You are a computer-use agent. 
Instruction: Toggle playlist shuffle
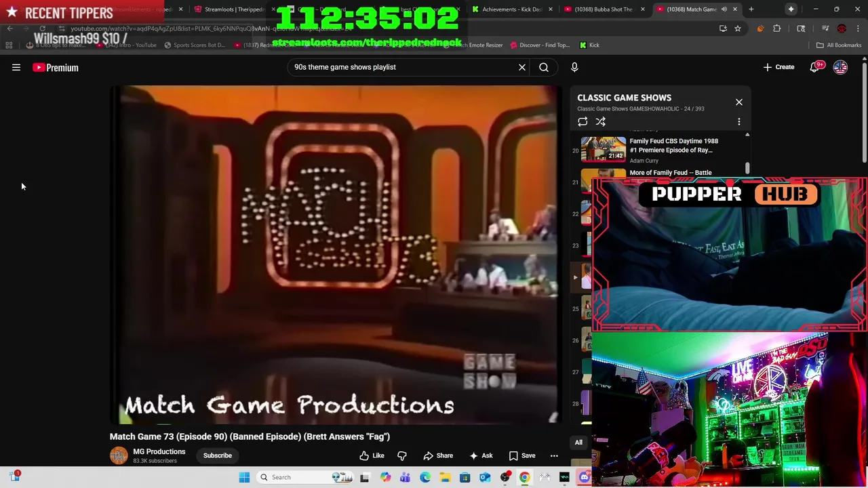tap(601, 122)
